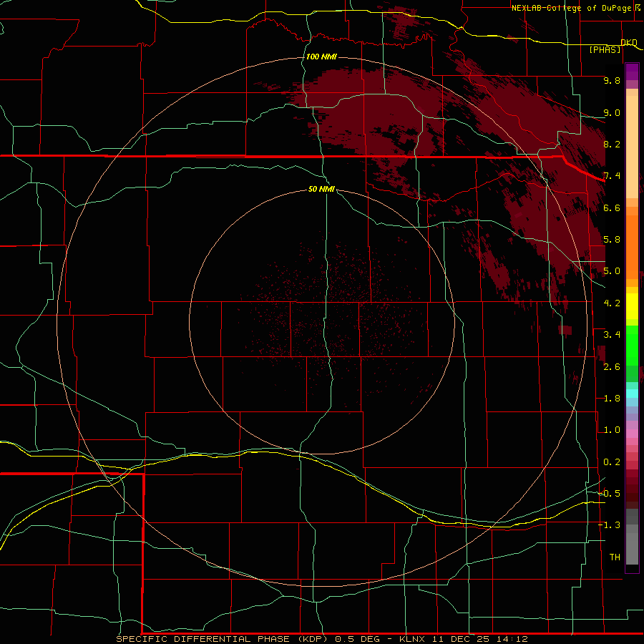Click the "1.0" scale value

pyautogui.click(x=612, y=430)
